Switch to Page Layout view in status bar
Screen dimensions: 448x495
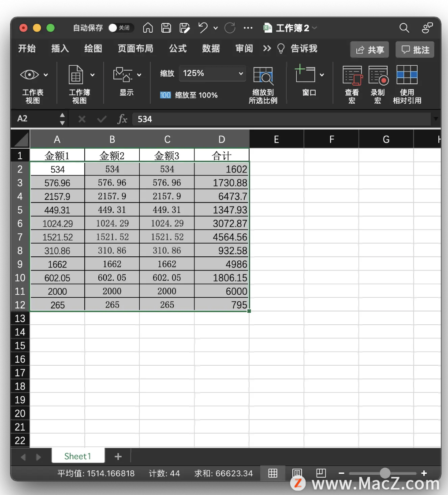[x=297, y=473]
